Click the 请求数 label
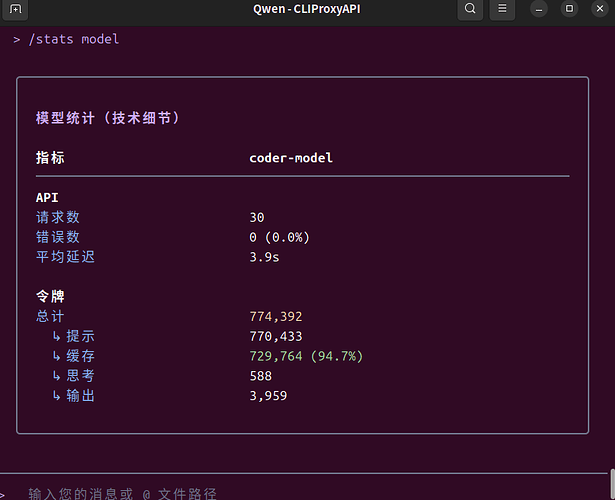Viewport: 615px width, 500px height. [58, 217]
